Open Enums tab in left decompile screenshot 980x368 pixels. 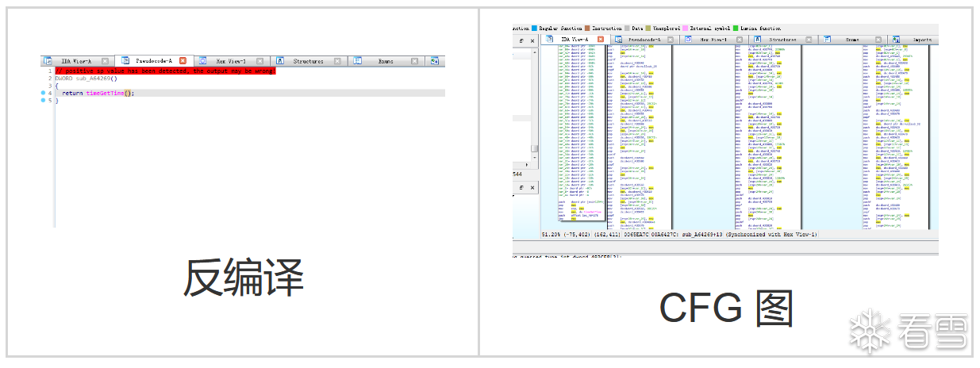click(x=385, y=61)
